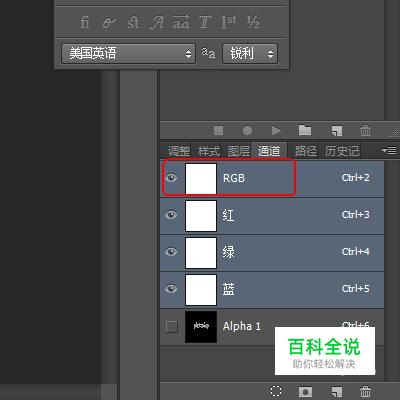The width and height of the screenshot is (400, 400).
Task: Click the 蓝 channel thumbnail
Action: 201,290
